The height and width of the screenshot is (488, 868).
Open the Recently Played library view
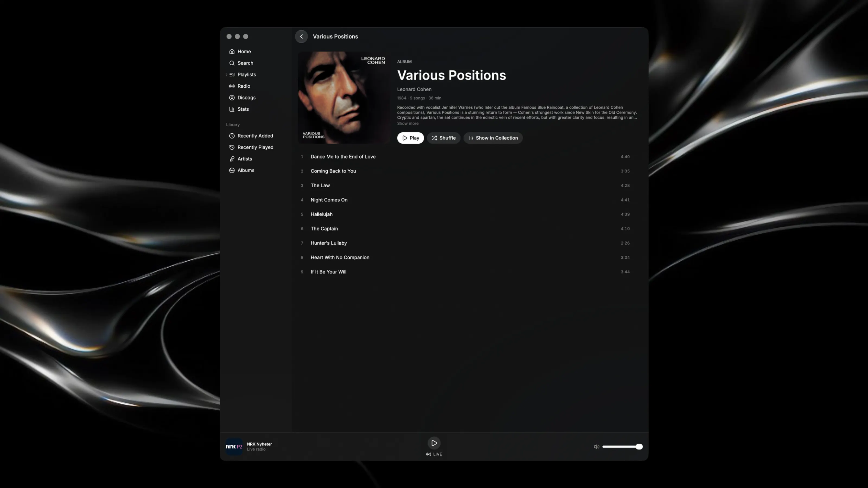[x=256, y=147]
